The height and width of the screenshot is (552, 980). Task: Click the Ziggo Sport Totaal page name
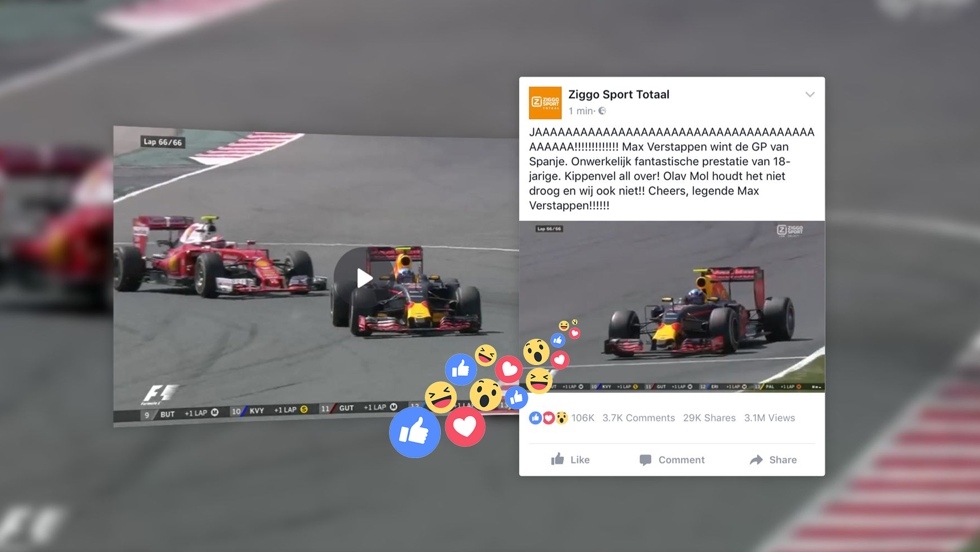pyautogui.click(x=619, y=95)
